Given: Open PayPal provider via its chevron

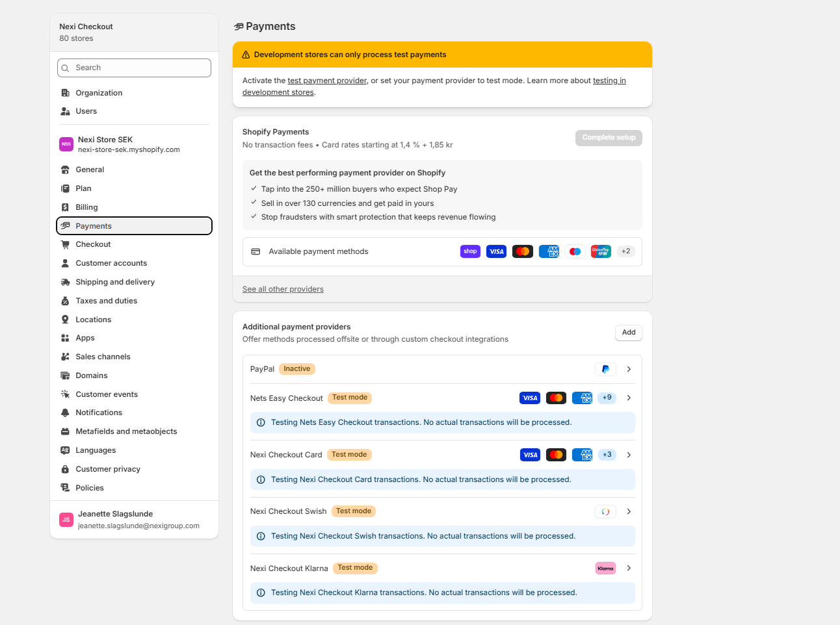Looking at the screenshot, I should [x=629, y=369].
